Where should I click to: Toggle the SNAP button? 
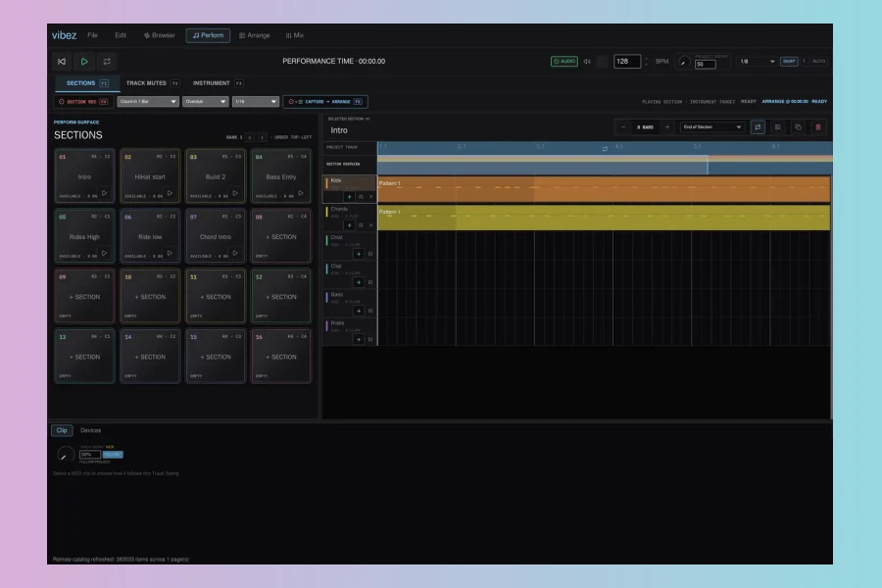(789, 62)
